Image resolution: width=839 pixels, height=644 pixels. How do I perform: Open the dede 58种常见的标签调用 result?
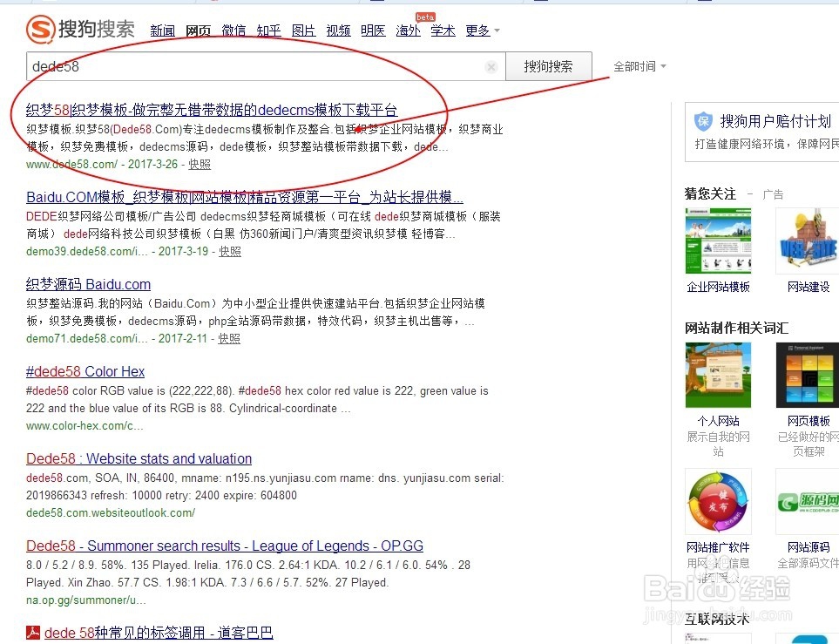click(x=159, y=633)
